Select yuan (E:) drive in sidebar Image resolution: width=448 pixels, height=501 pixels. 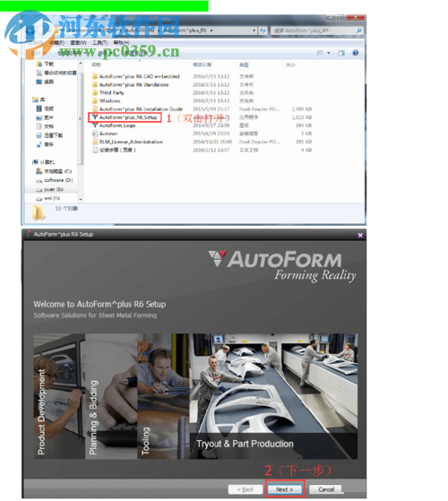coord(54,189)
